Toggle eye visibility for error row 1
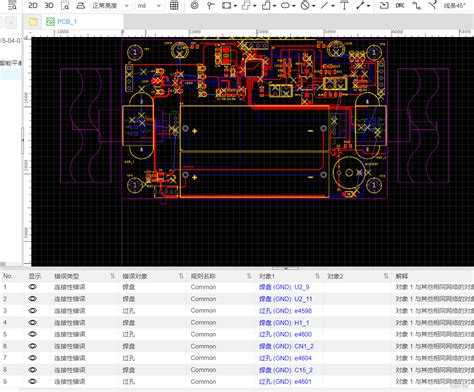Image resolution: width=474 pixels, height=392 pixels. 33,287
